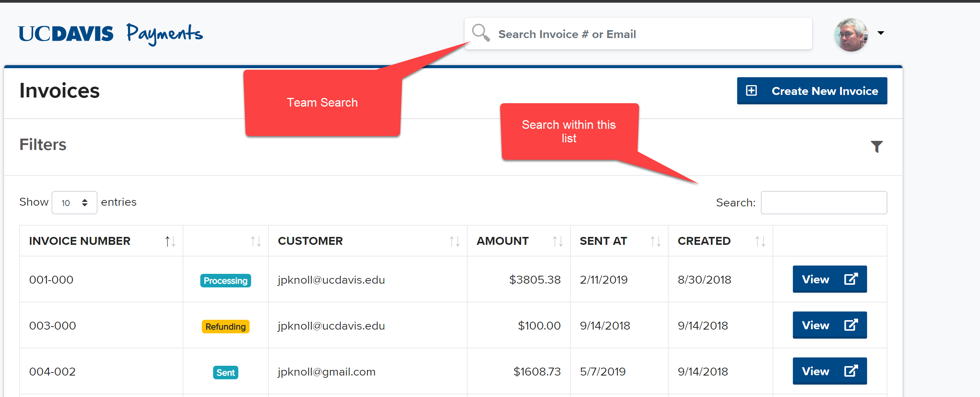Click Create New Invoice button
This screenshot has height=397, width=980.
pos(812,91)
